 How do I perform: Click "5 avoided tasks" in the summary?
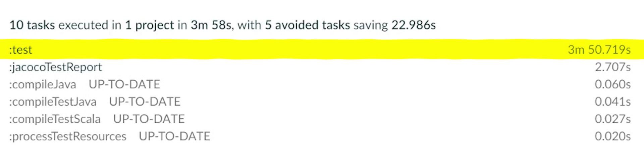pos(307,25)
